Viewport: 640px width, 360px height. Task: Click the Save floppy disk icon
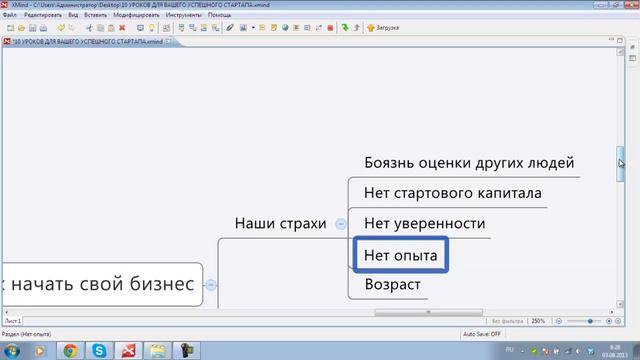pos(32,28)
